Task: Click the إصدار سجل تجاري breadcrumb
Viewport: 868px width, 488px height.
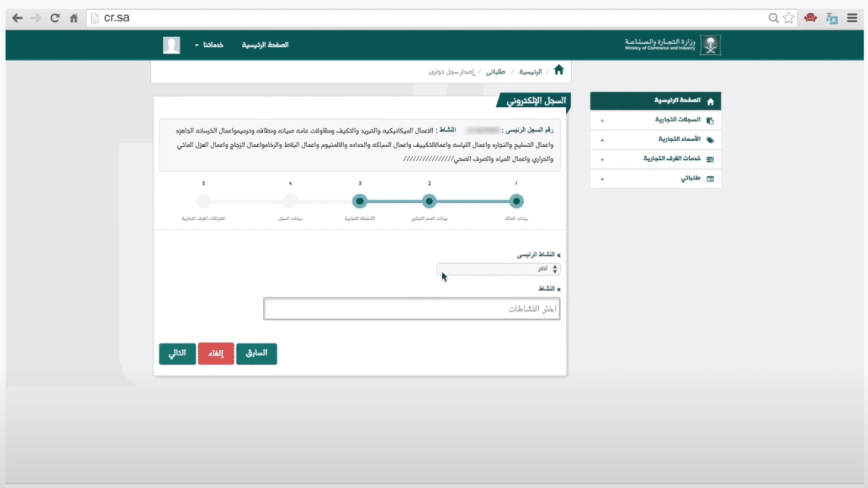Action: (452, 72)
